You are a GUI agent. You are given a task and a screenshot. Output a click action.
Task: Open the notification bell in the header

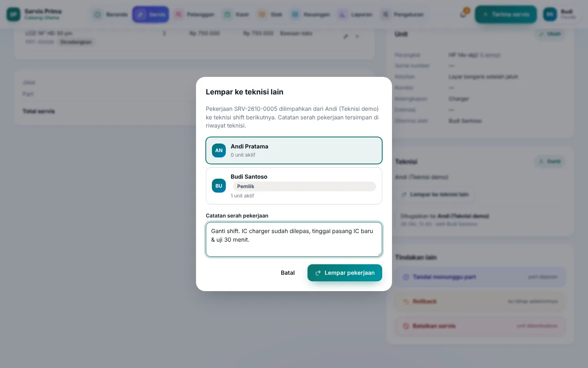coord(463,14)
